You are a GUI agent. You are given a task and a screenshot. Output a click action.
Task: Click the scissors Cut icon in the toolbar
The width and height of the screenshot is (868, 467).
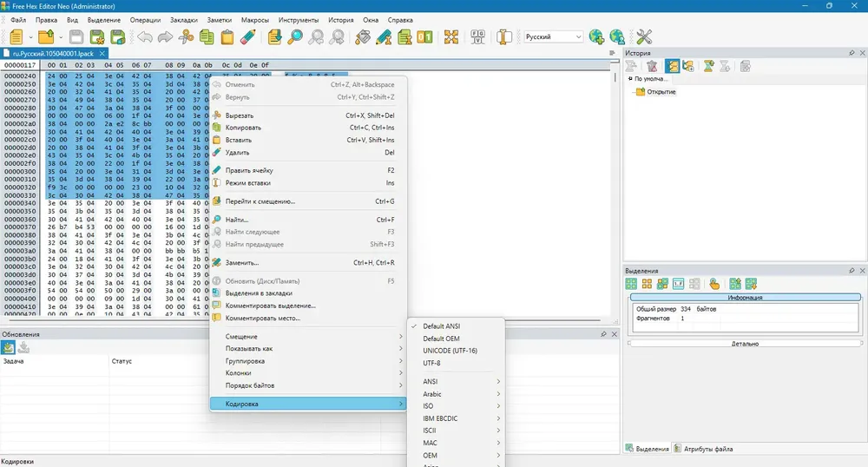186,37
